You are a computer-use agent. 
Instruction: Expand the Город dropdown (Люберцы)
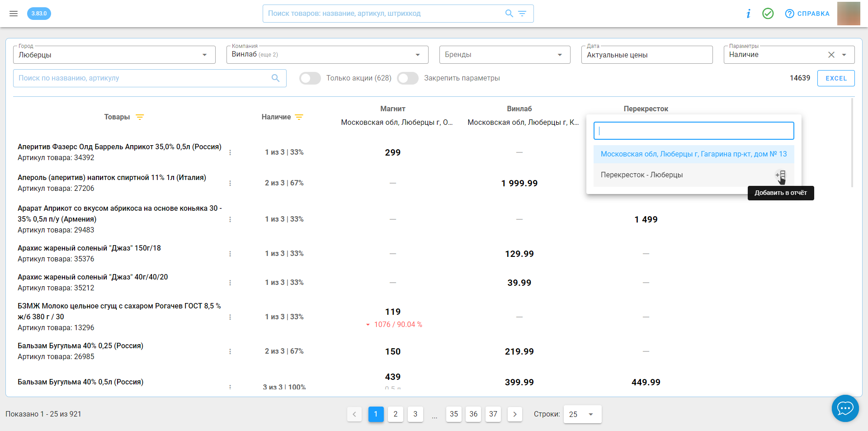pos(114,55)
